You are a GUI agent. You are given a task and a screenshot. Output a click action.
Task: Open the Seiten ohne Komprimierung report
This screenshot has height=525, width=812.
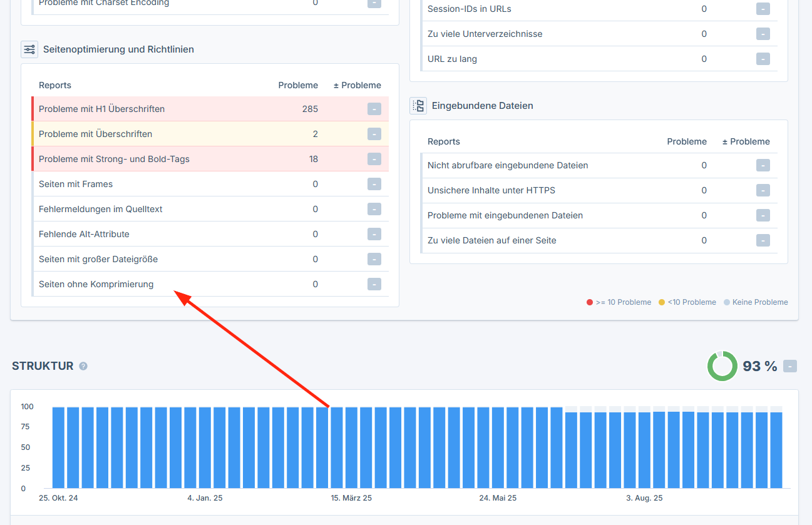coord(96,284)
